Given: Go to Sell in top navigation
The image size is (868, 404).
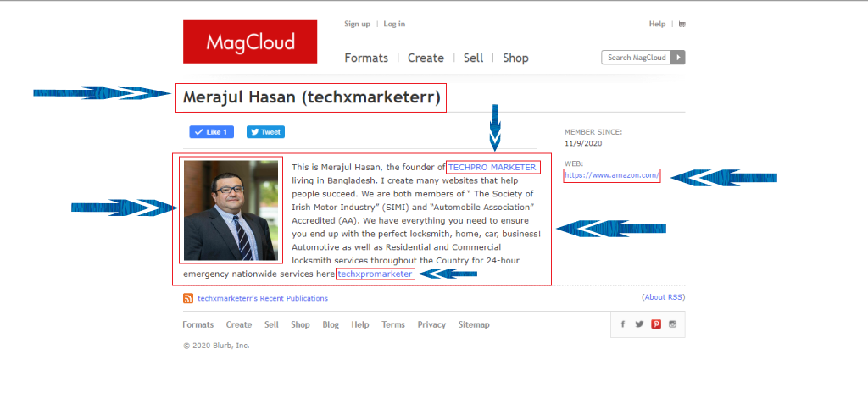Looking at the screenshot, I should click(x=473, y=58).
